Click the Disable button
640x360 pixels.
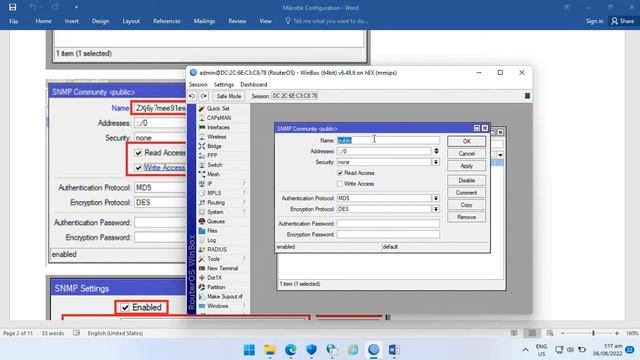pos(467,180)
